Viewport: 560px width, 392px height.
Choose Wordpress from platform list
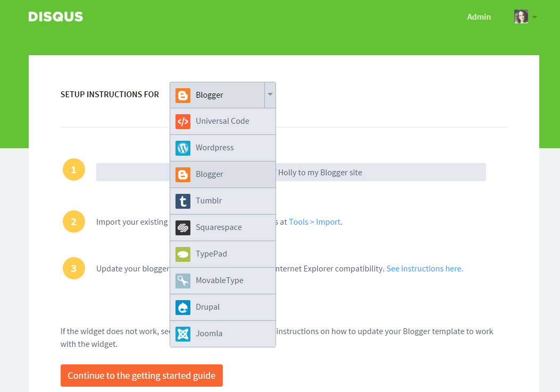tap(223, 148)
